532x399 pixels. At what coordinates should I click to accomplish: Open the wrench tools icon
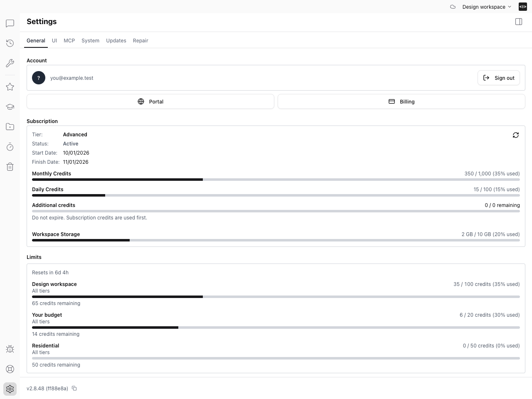pos(10,63)
